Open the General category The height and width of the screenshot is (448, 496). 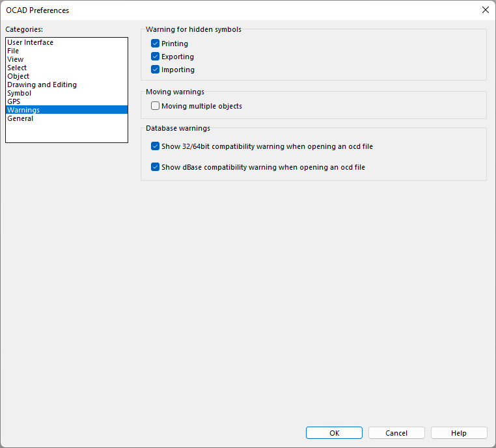[x=67, y=118]
